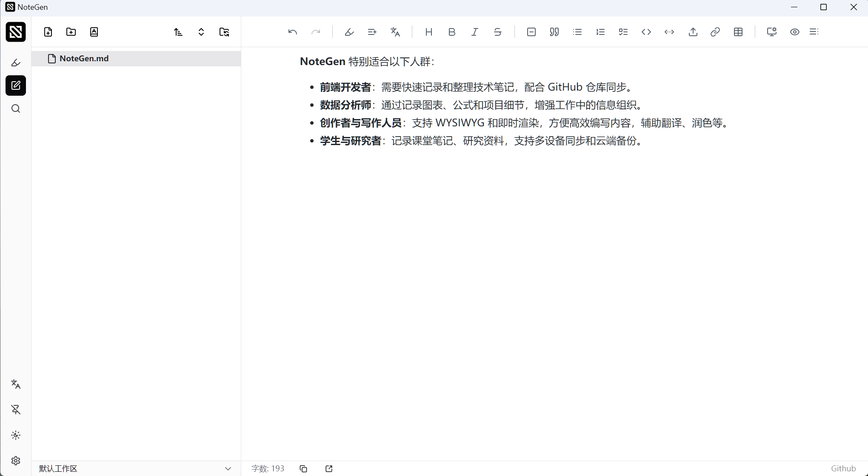Click the bold text 学生与研究者
868x476 pixels.
point(351,141)
